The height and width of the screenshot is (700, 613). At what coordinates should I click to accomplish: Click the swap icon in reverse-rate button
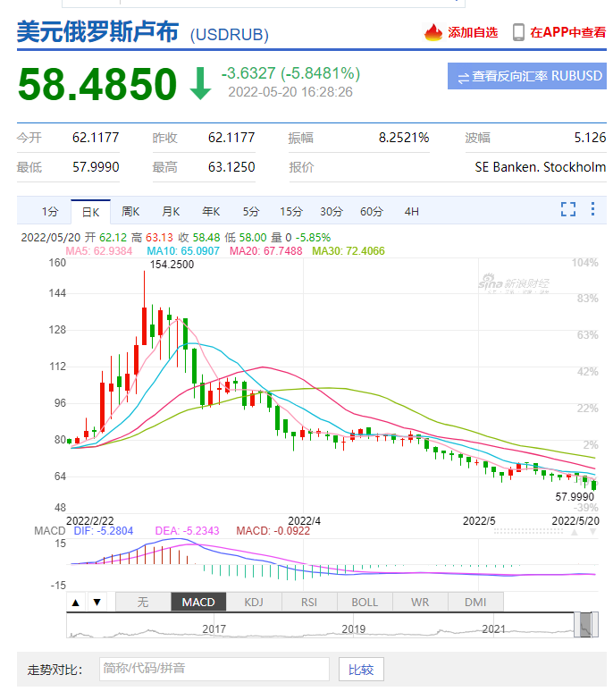(463, 77)
